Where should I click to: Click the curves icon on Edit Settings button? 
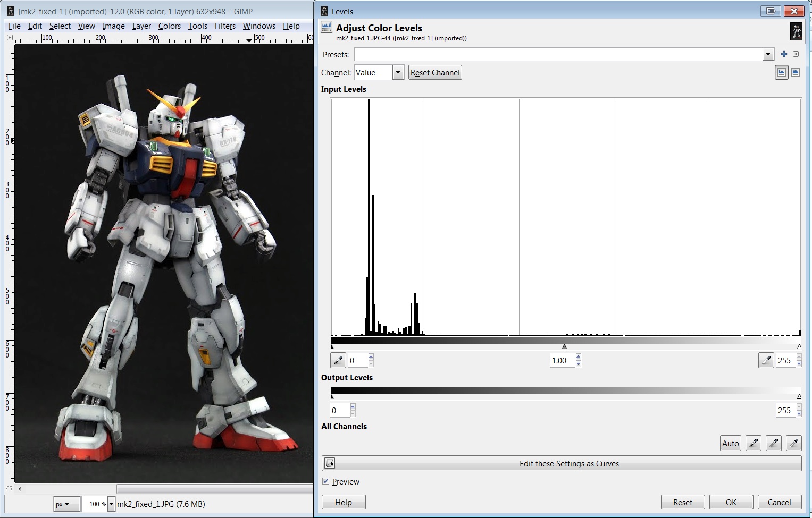coord(330,463)
